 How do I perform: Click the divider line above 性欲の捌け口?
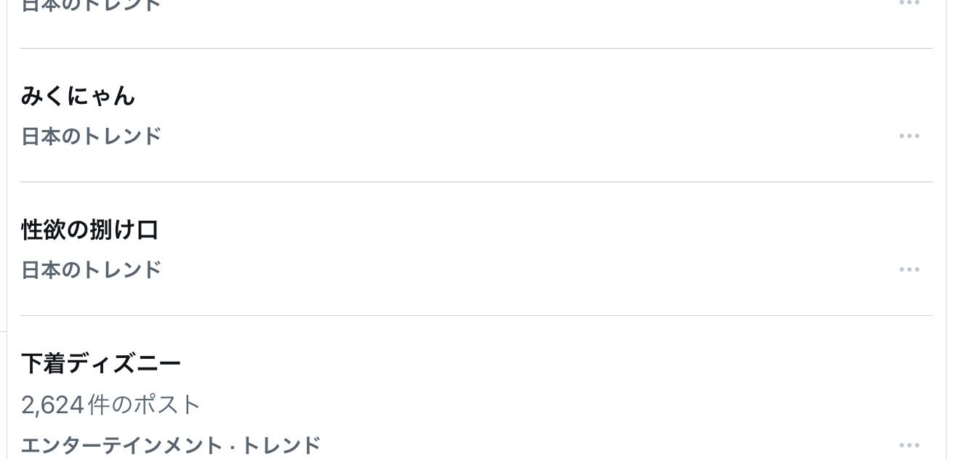[476, 182]
